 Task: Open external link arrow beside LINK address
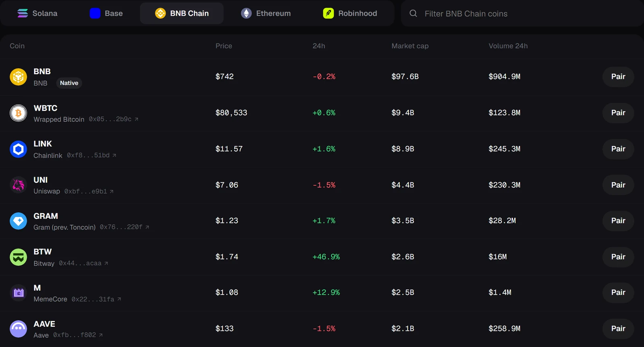[114, 155]
